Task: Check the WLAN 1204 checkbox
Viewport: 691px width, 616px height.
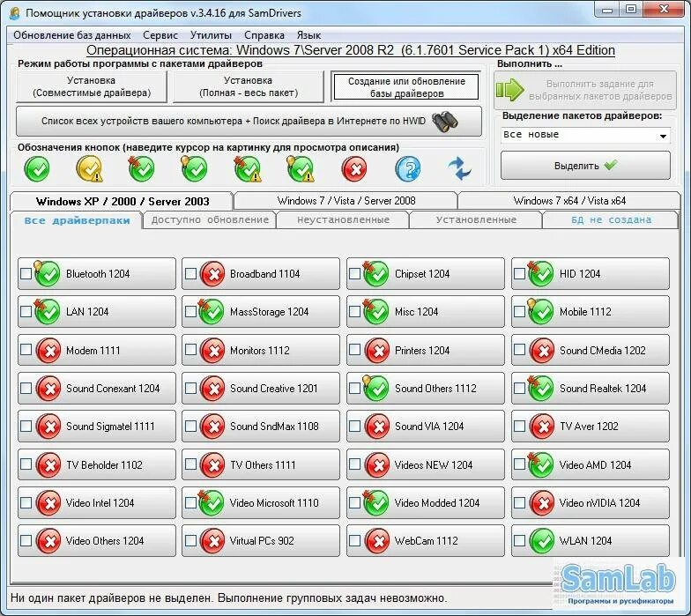Action: (520, 541)
